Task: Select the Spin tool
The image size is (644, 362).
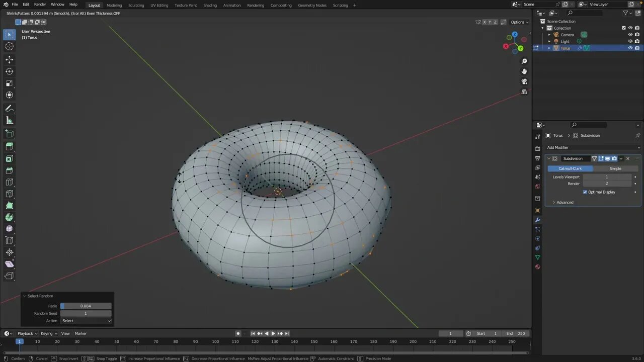Action: [x=9, y=217]
